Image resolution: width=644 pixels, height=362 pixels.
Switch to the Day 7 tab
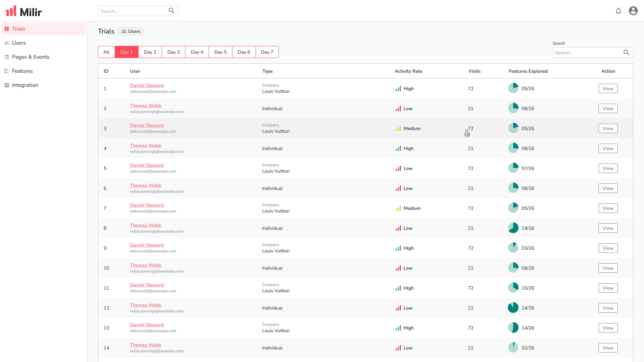click(x=267, y=52)
